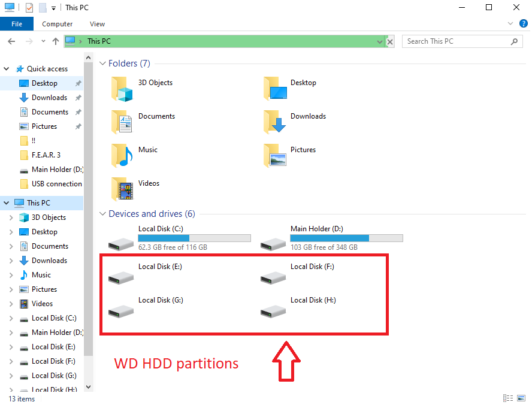Image resolution: width=532 pixels, height=405 pixels.
Task: Unpin Downloads via its pin icon
Action: [78, 98]
